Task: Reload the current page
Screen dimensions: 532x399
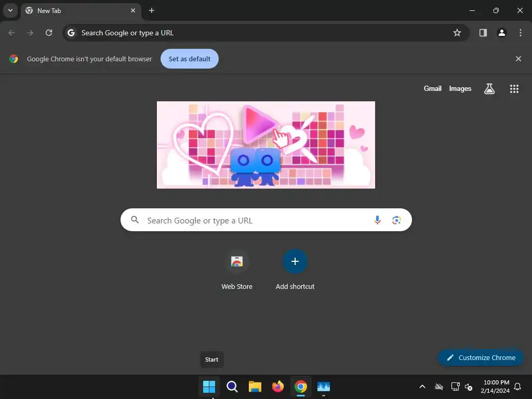Action: [49, 33]
